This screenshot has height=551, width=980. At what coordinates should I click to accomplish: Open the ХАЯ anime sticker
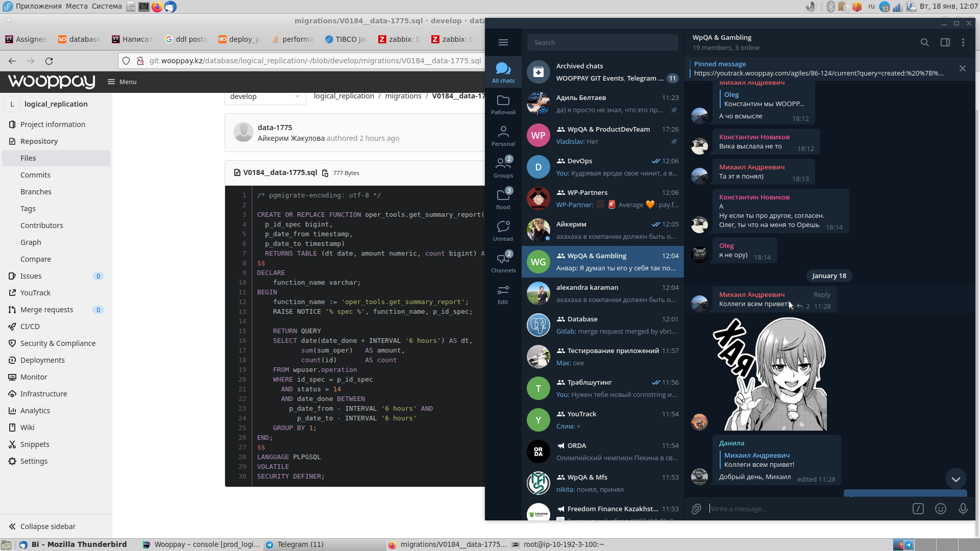770,373
